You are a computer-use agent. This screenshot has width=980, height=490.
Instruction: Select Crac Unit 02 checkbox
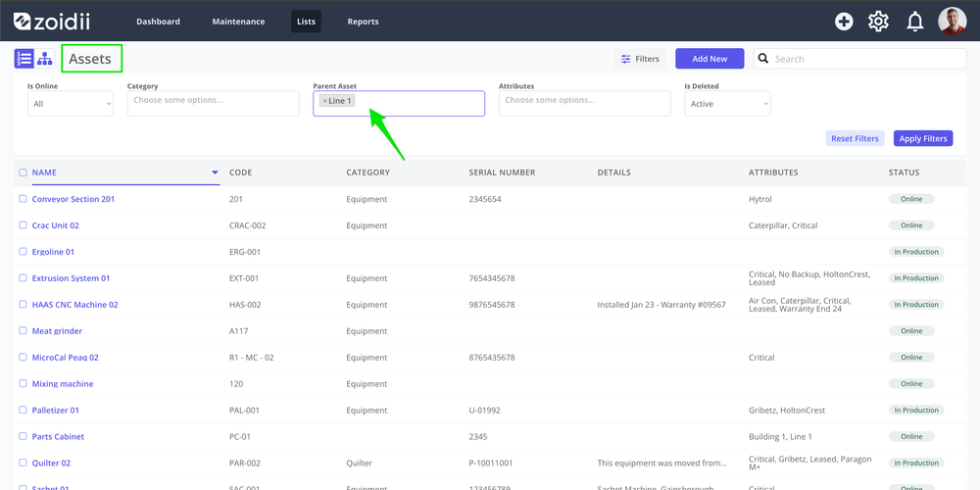[24, 225]
